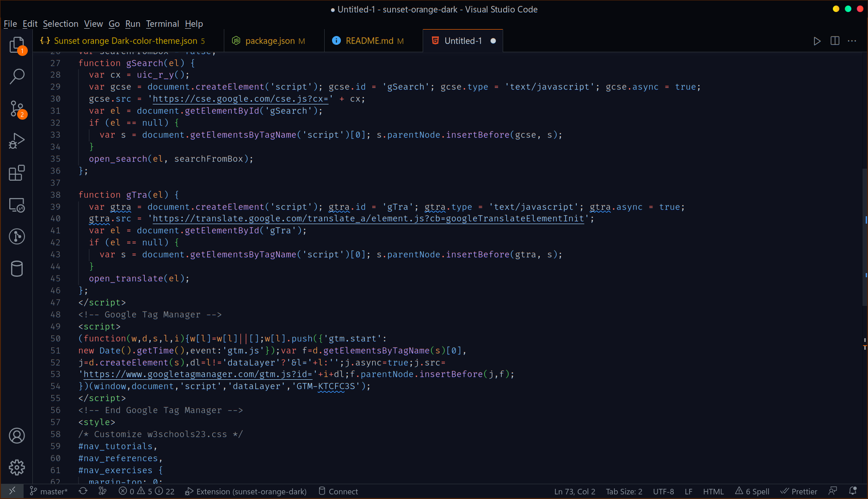Select the Untitled-1 tab

point(463,41)
